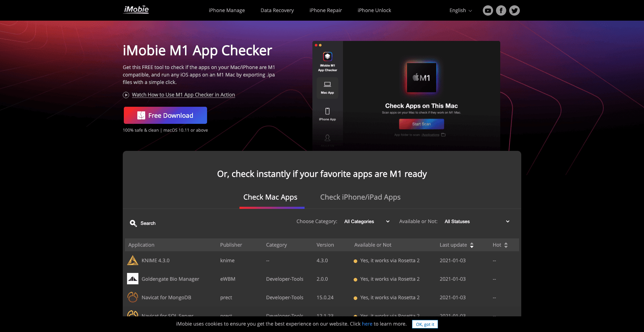Open the All Categories dropdown
644x332 pixels.
367,222
